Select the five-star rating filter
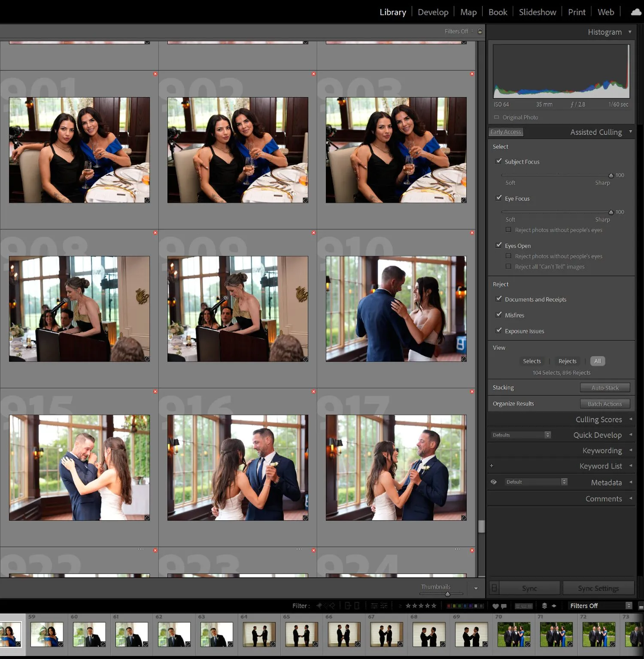This screenshot has height=659, width=644. click(x=434, y=606)
